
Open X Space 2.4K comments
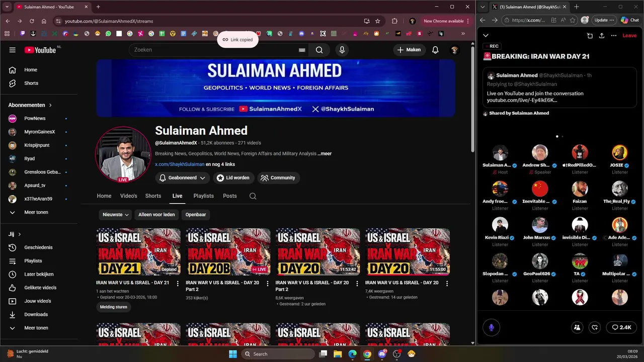(x=621, y=327)
